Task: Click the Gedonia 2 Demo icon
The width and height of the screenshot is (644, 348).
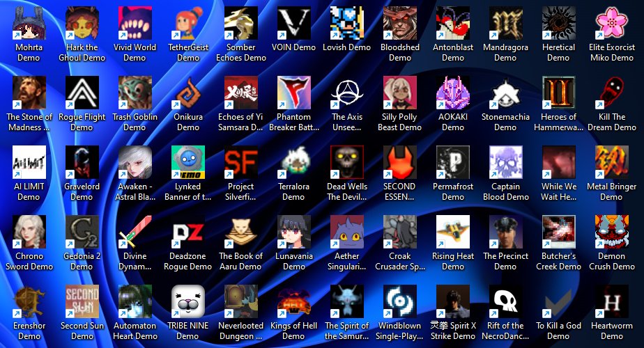Action: click(x=82, y=232)
